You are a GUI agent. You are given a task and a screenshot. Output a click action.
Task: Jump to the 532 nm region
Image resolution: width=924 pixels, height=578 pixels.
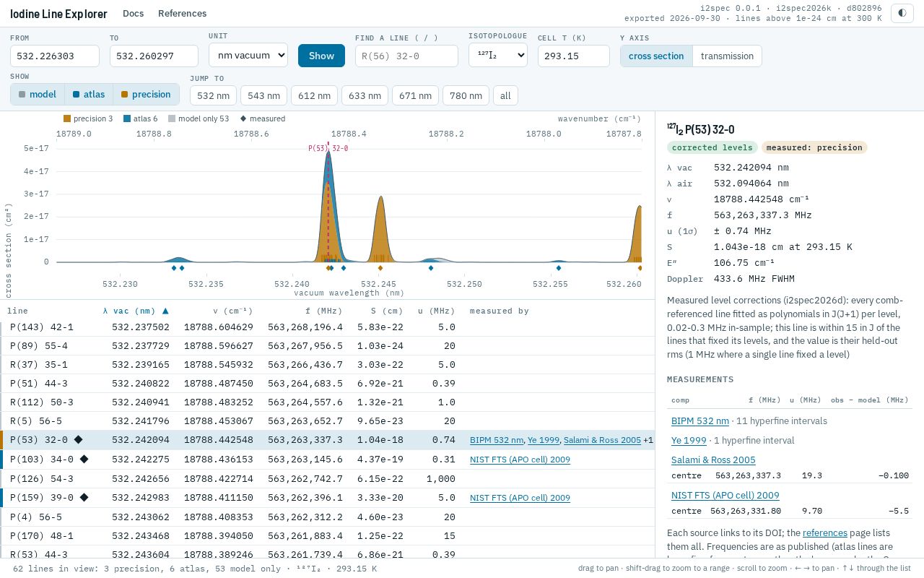coord(213,95)
